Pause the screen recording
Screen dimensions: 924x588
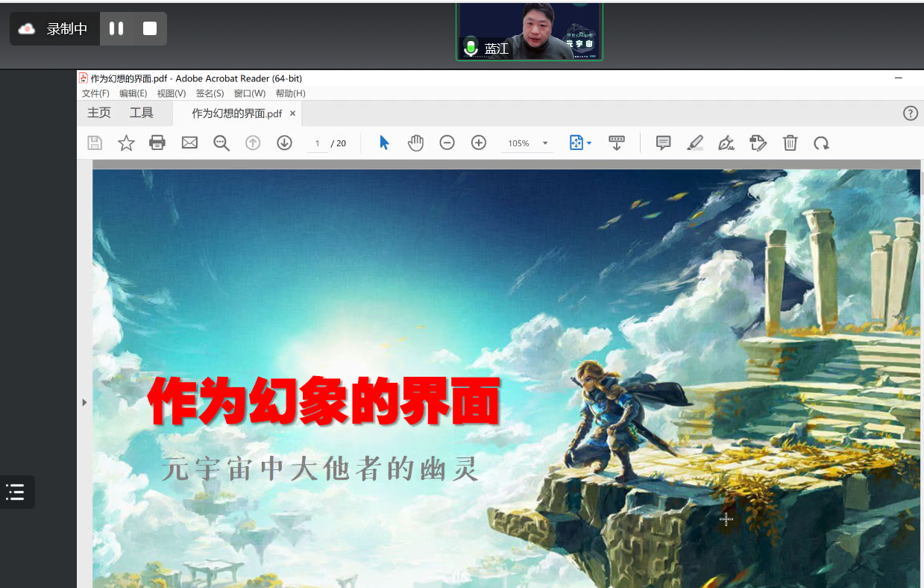point(116,28)
